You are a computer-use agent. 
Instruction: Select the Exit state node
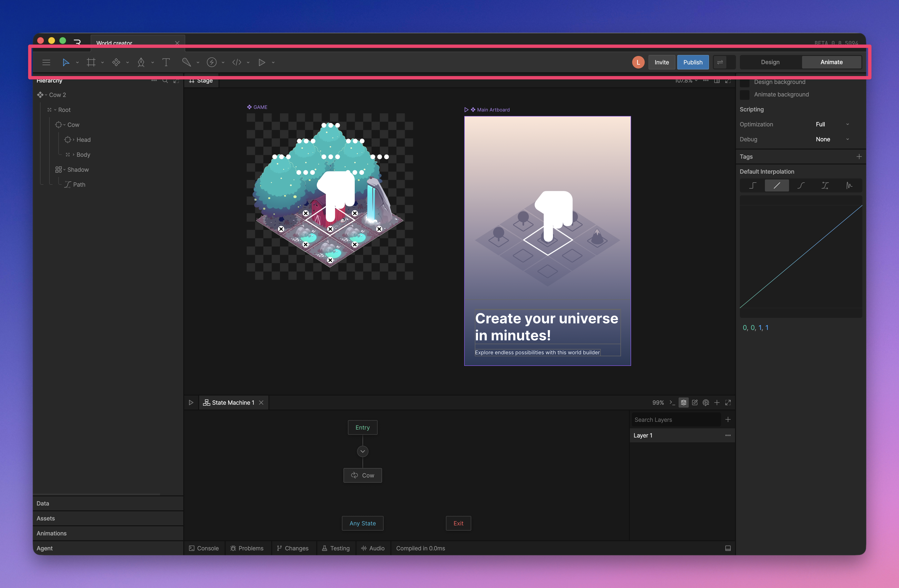(x=459, y=523)
